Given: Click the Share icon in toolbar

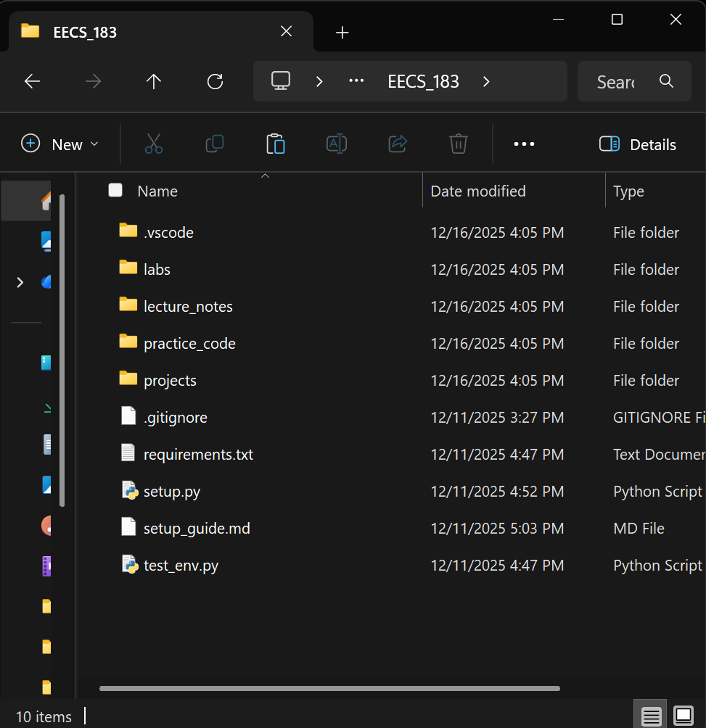Looking at the screenshot, I should [x=398, y=144].
